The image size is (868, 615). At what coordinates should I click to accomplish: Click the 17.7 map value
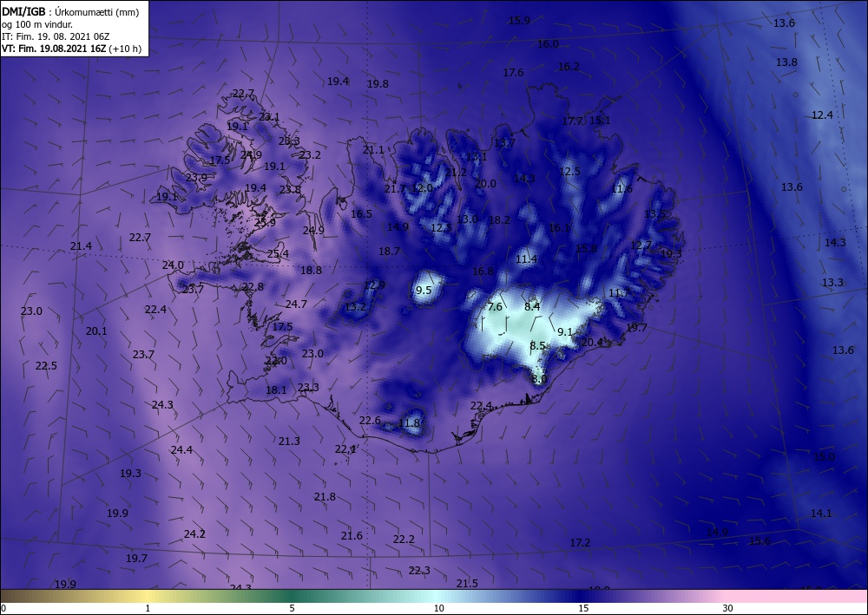click(x=572, y=121)
